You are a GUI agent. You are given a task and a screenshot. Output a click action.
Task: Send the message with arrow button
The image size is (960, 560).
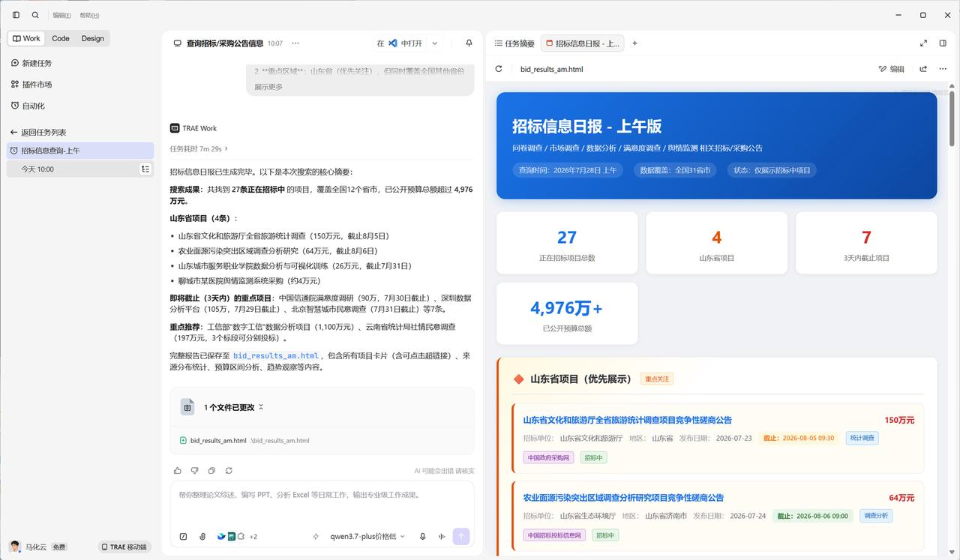coord(461,536)
